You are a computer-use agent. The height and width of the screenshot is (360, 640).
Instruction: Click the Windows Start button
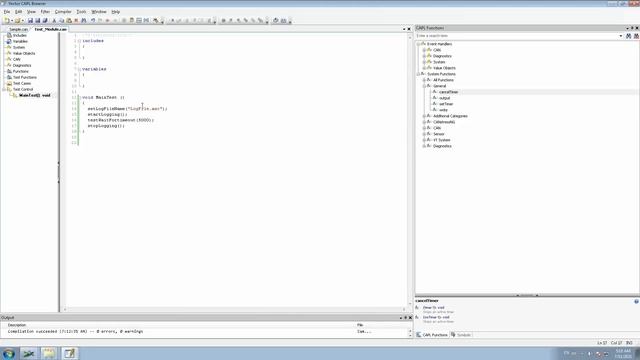pos(9,353)
